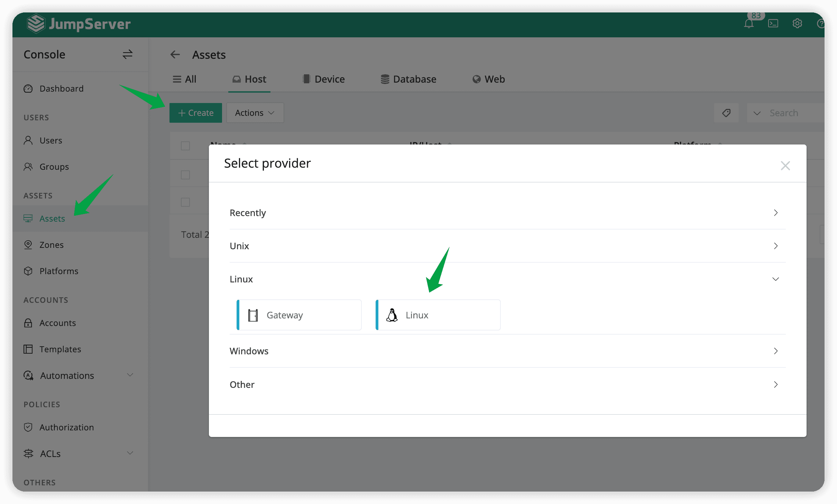
Task: Click the Gateway platform icon
Action: tap(252, 315)
